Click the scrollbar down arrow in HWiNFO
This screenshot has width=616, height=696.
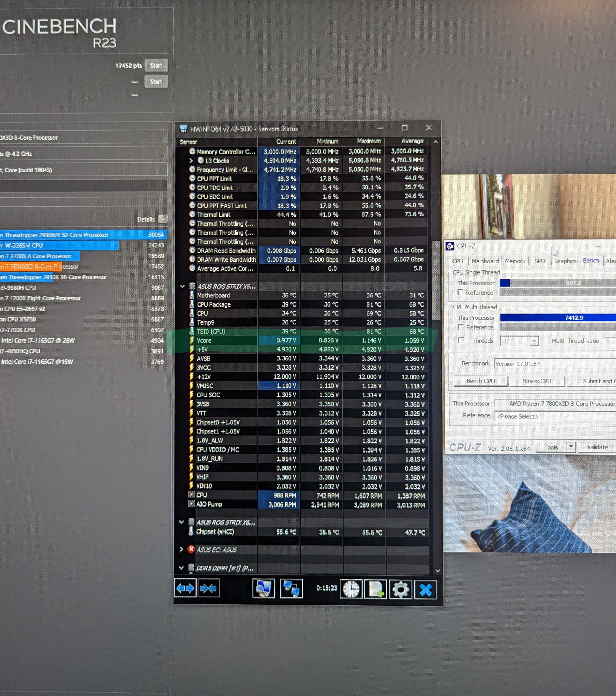[x=438, y=571]
